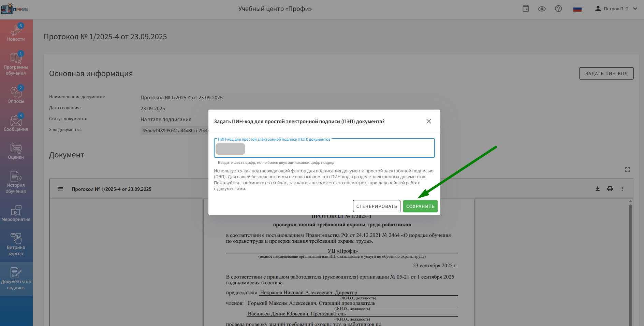Open Сообщения in the sidebar
This screenshot has width=644, height=326.
pyautogui.click(x=16, y=123)
